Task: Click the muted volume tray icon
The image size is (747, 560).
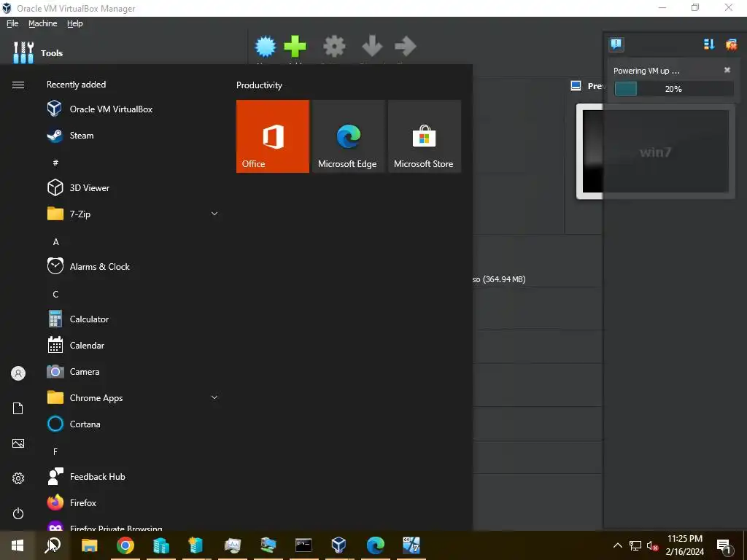Action: [x=652, y=545]
